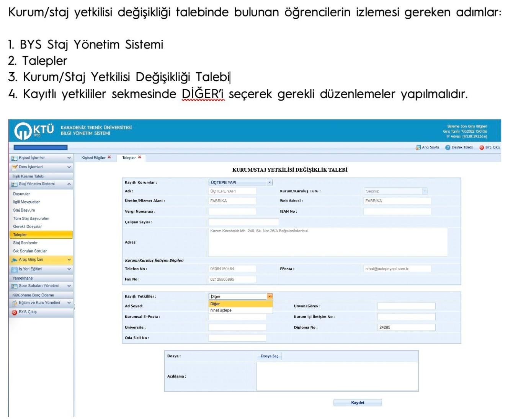The image size is (513, 420).
Task: Click the Eğitim ve Kurs Yönetimi icon
Action: pos(15,303)
